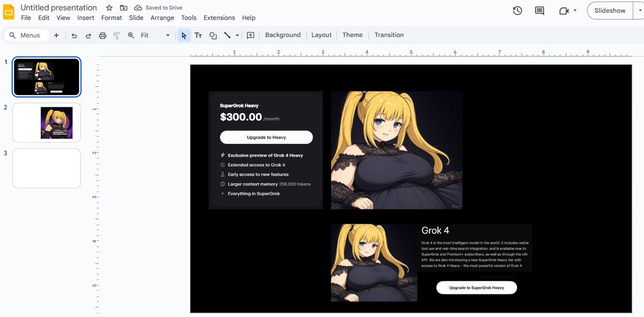Image resolution: width=644 pixels, height=317 pixels.
Task: Open the Insert menu
Action: pos(85,18)
